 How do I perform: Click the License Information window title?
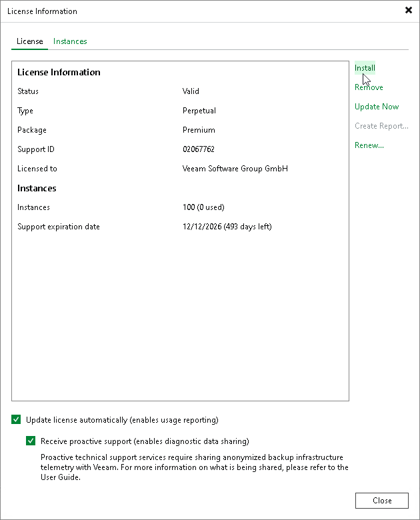(42, 11)
